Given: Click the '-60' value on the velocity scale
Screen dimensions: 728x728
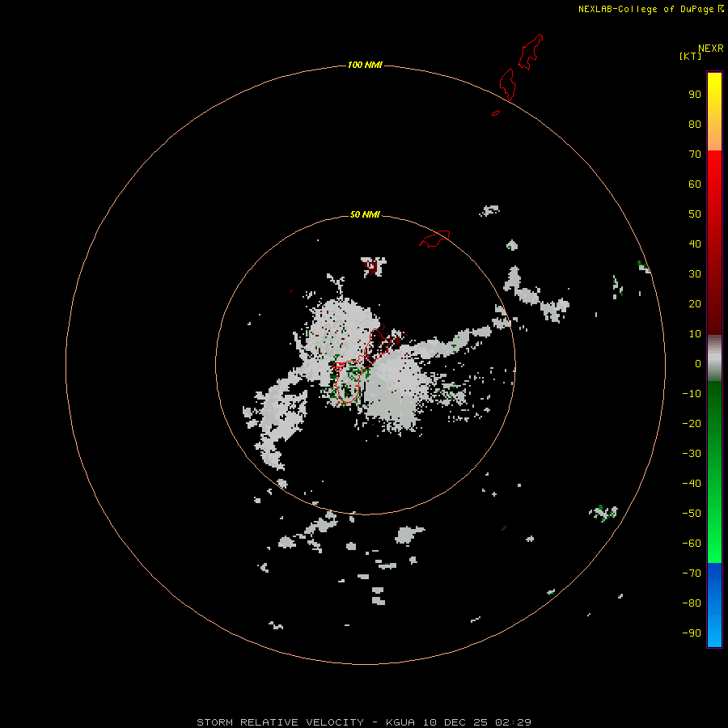Looking at the screenshot, I should pyautogui.click(x=692, y=544).
